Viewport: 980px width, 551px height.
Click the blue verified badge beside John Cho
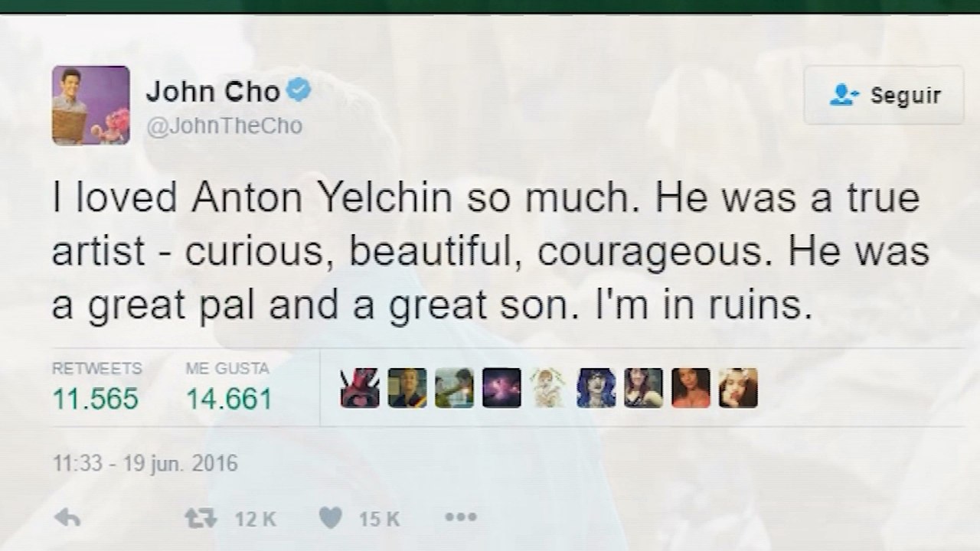[298, 92]
